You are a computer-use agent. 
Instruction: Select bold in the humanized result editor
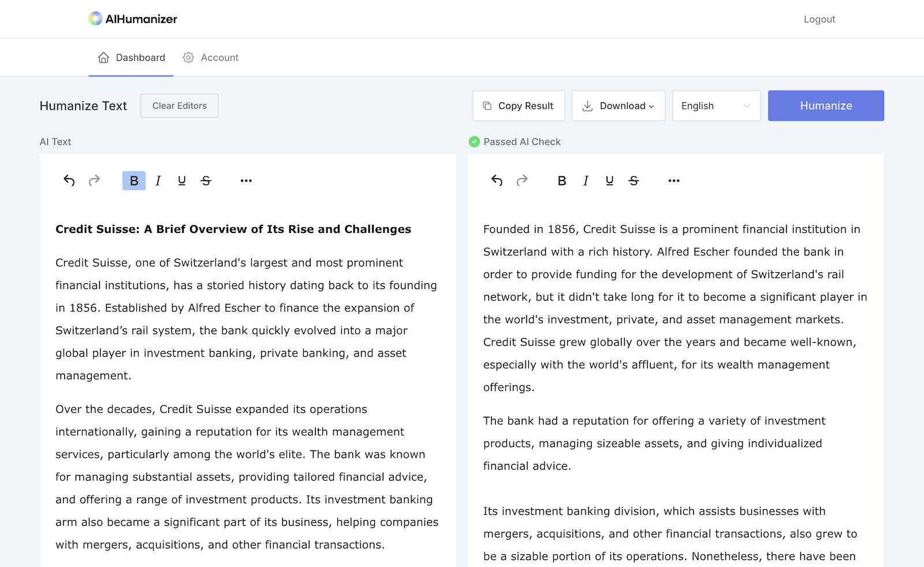pos(561,180)
